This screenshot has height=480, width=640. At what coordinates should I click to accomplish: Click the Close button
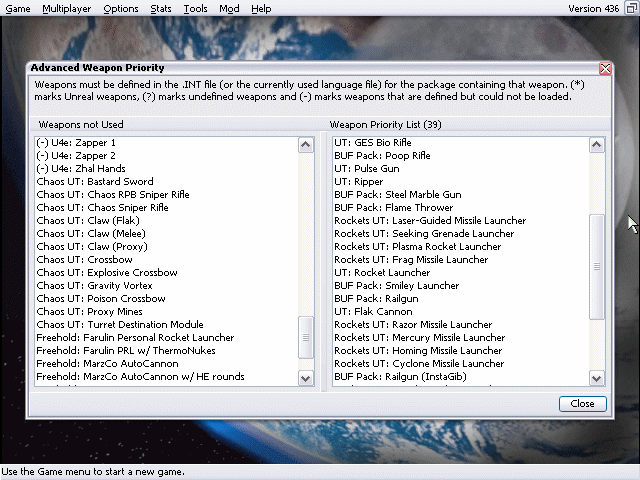pyautogui.click(x=582, y=404)
